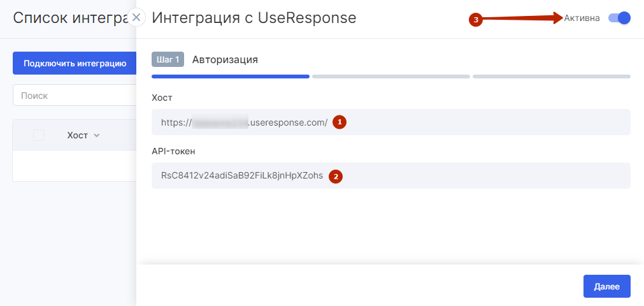
Task: Click Подключить интеграцию button
Action: 75,63
